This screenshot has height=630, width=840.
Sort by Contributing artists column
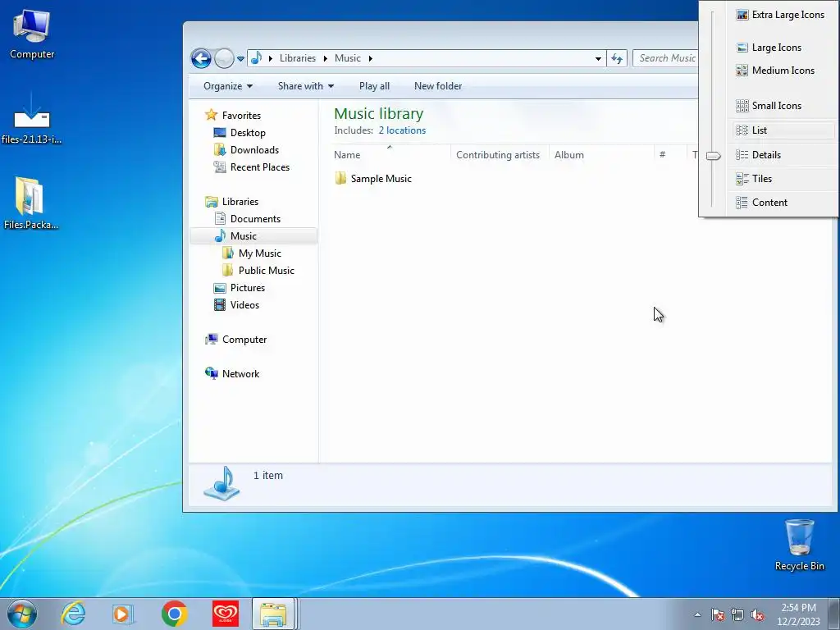(500, 155)
